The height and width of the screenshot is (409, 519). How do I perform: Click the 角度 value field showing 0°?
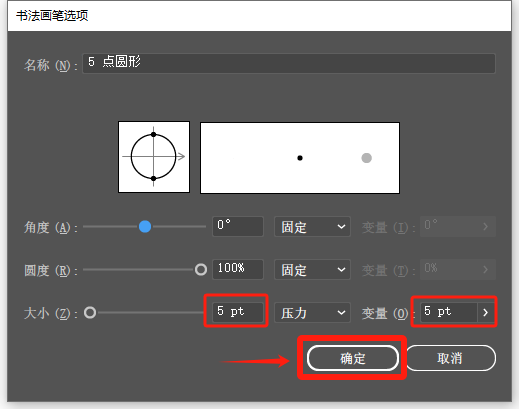(238, 226)
